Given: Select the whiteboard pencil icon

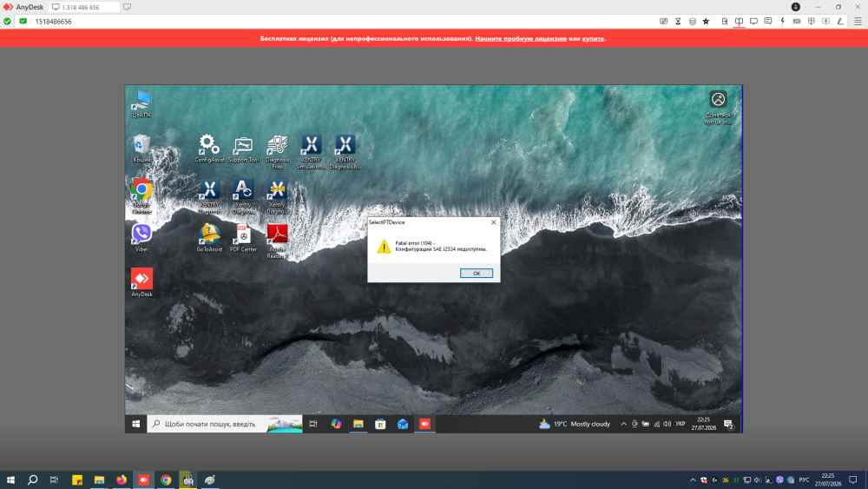Looking at the screenshot, I should coord(839,21).
